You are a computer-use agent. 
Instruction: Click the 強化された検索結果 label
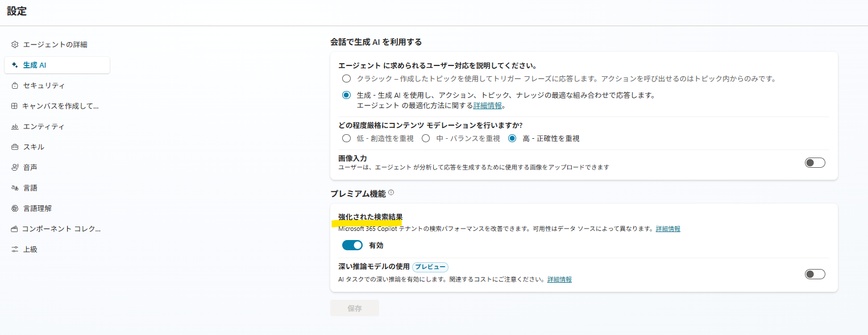370,217
